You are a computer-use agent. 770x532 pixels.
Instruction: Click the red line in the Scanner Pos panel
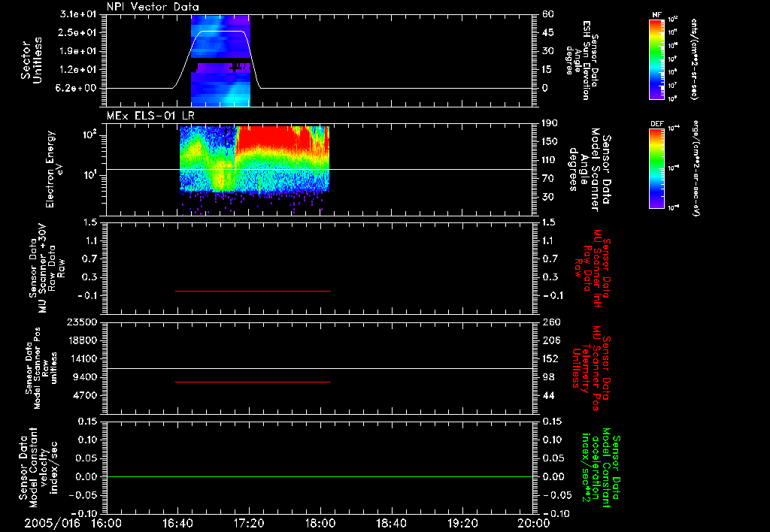pyautogui.click(x=253, y=382)
